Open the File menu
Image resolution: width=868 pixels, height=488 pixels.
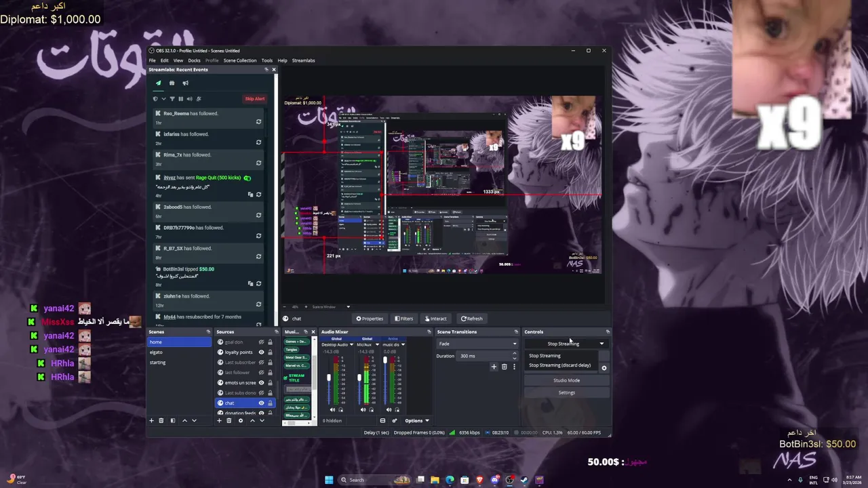[152, 60]
